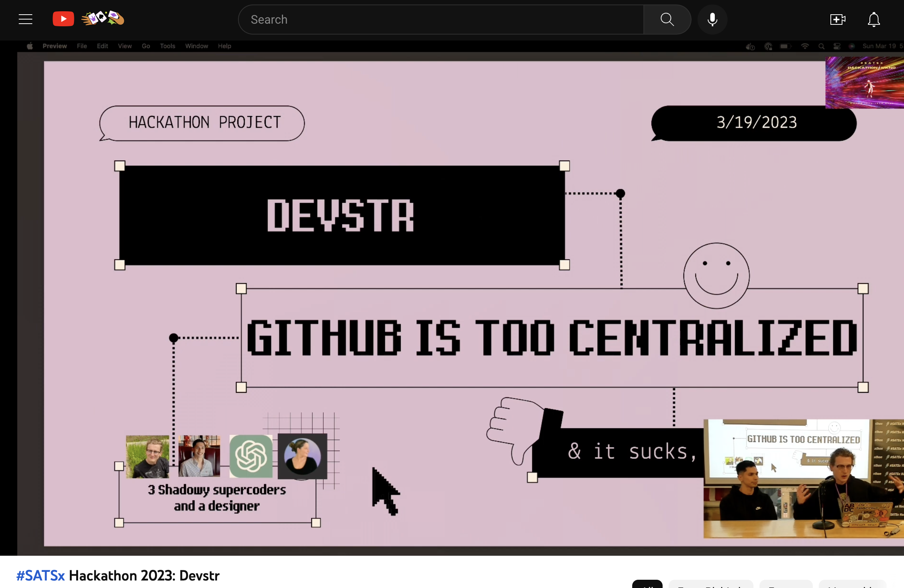Click the presenters webcam inset
Screen dimensions: 904x588
803,479
